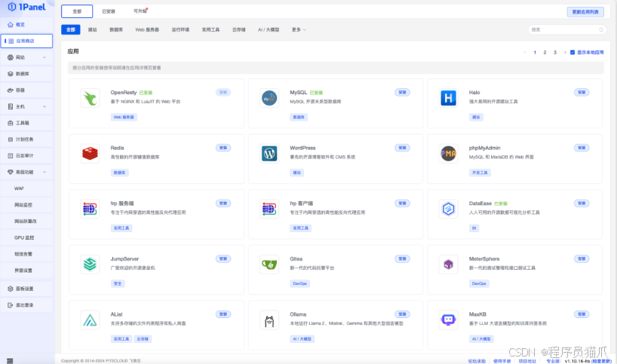This screenshot has width=617, height=364.
Task: Open the 项目地址 footer link
Action: click(527, 361)
